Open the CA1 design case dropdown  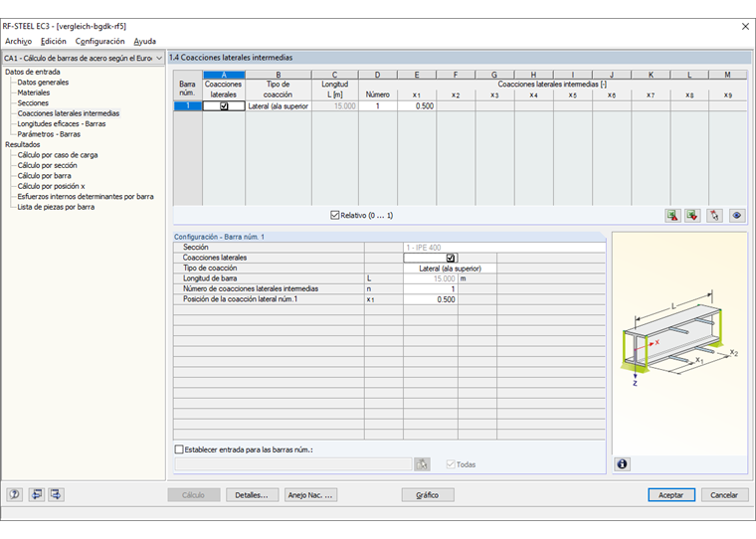coord(84,58)
